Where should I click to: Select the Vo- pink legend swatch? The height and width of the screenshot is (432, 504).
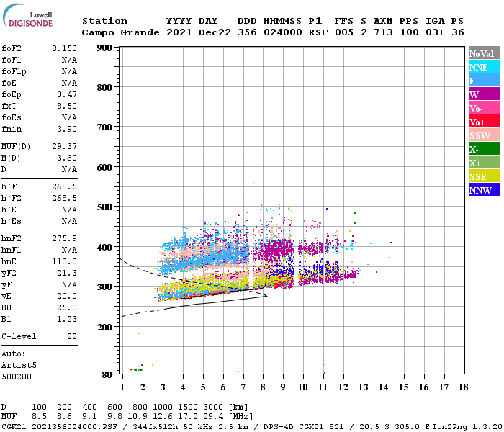click(484, 108)
